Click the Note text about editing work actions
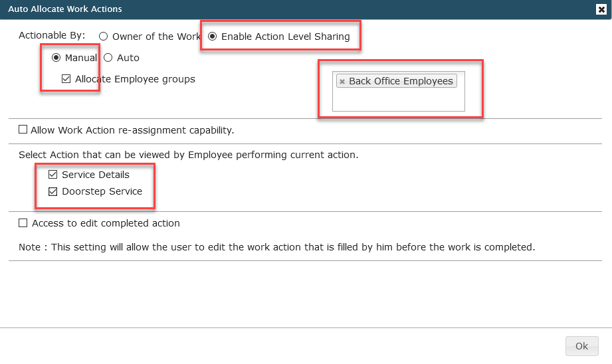The height and width of the screenshot is (364, 612). coord(276,247)
